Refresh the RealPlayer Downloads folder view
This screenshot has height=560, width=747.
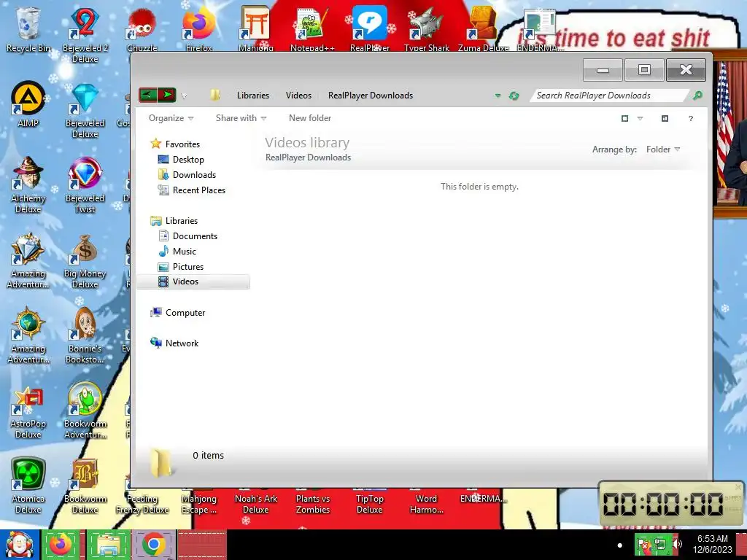tap(514, 96)
